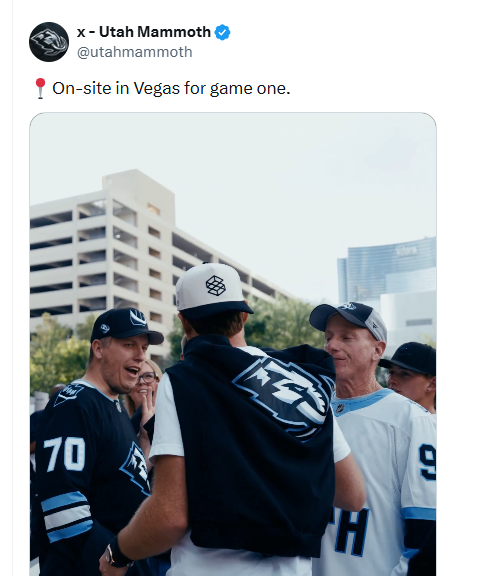
Task: Click the mammoth crest on the front of the 70 jersey
Action: click(x=137, y=468)
